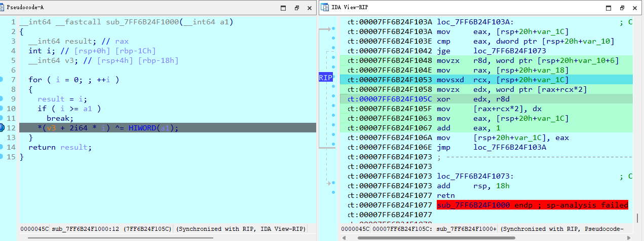The image size is (644, 241).
Task: Click the 'int i;' variable declaration line
Action: click(x=92, y=51)
